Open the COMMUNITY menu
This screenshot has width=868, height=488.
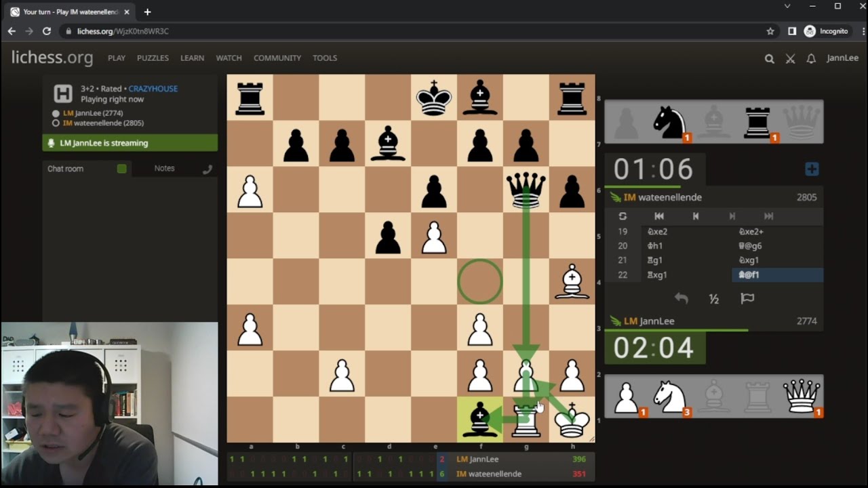point(277,58)
